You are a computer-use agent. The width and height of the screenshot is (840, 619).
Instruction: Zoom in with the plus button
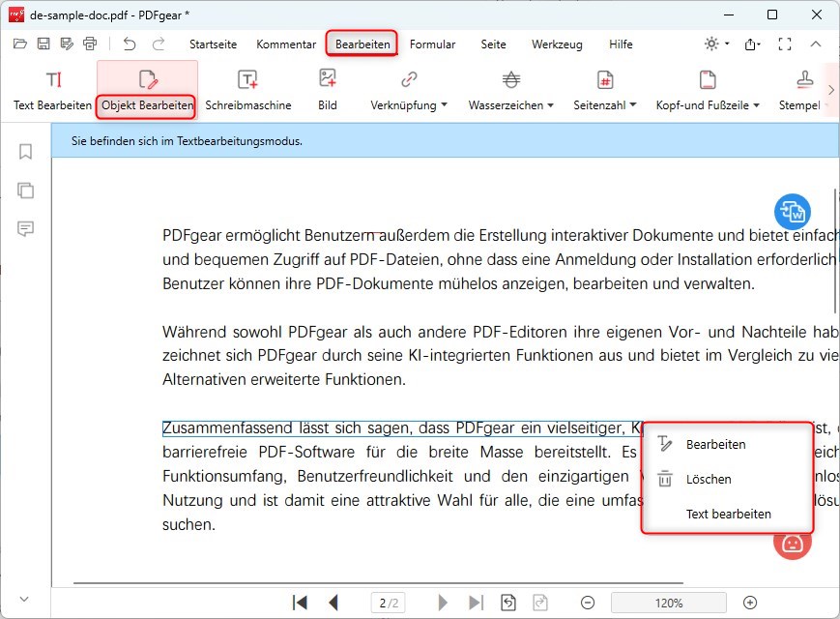pyautogui.click(x=750, y=603)
